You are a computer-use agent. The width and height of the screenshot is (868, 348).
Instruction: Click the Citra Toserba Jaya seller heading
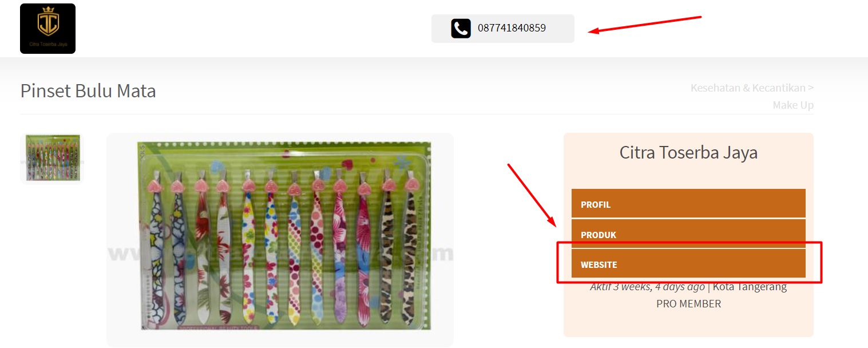click(688, 153)
